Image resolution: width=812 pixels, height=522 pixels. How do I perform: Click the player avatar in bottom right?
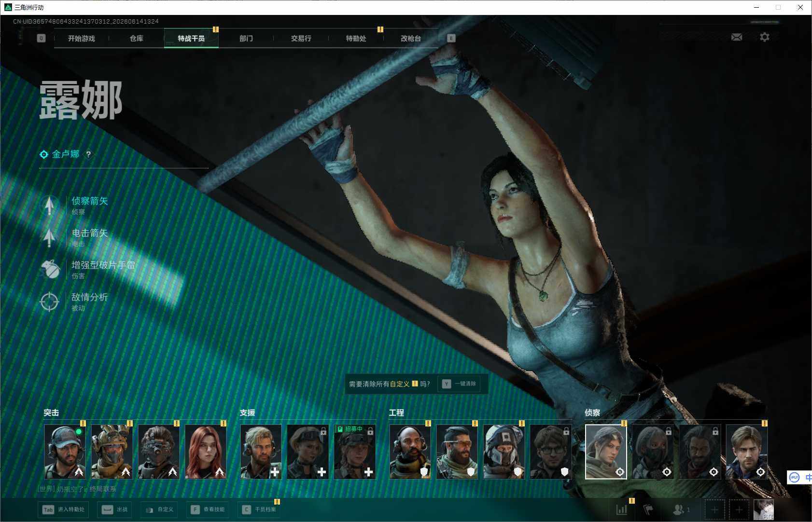[x=764, y=509]
